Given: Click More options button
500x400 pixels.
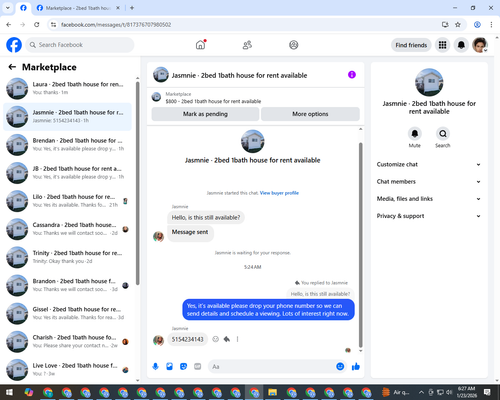Looking at the screenshot, I should [310, 114].
